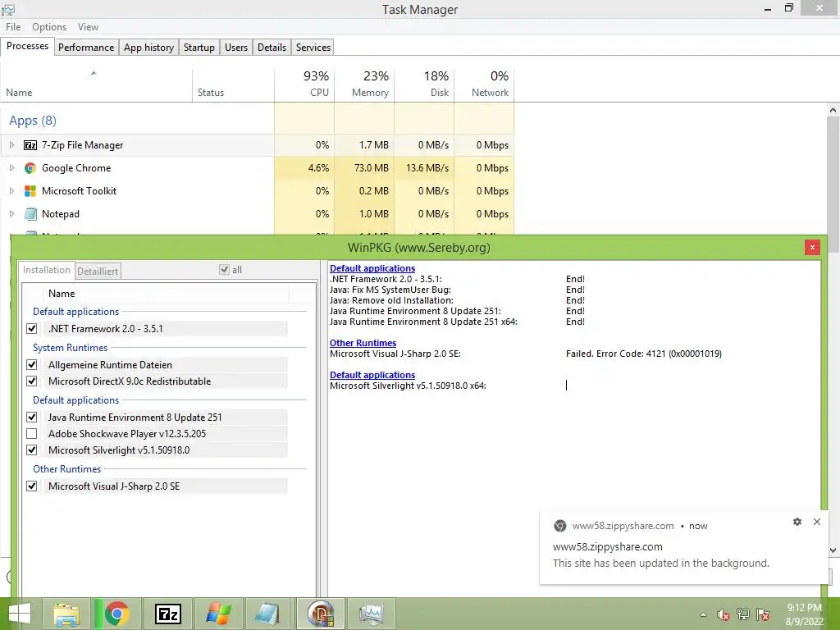Sort processes by CPU column
The image size is (840, 630).
[x=304, y=84]
